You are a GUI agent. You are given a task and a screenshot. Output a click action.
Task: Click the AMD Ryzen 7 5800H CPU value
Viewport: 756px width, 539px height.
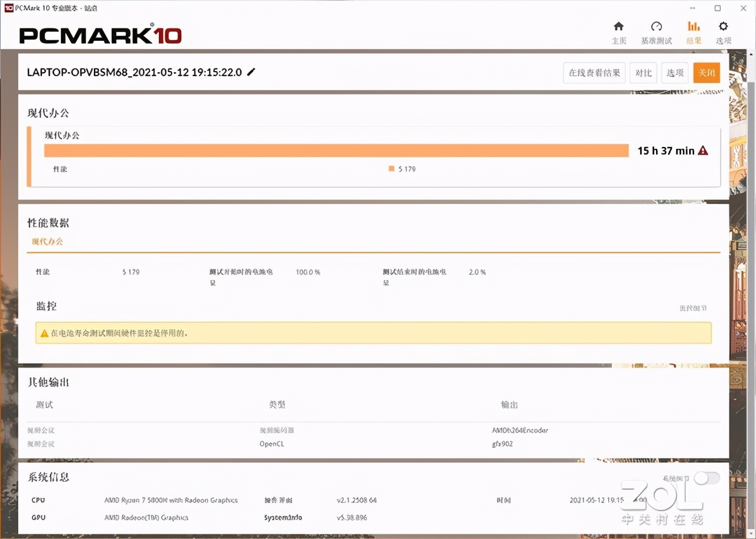pos(171,500)
